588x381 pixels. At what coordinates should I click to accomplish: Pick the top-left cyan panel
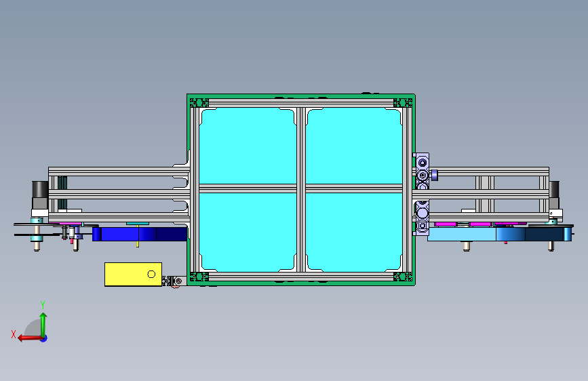pyautogui.click(x=248, y=146)
